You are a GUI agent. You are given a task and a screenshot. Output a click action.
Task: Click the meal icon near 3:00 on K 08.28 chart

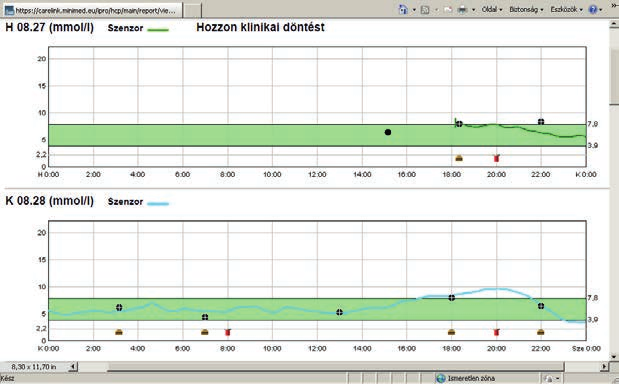[119, 332]
